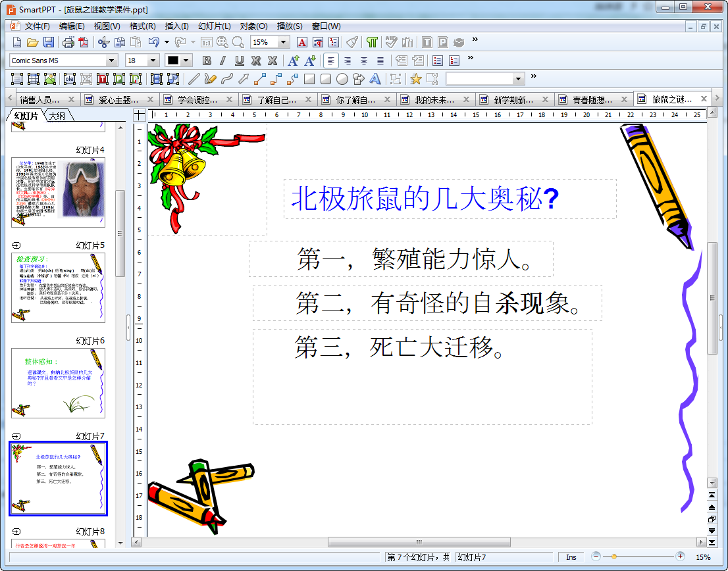Insert a table frame icon
Screen dimensions: 728x571
[34, 79]
